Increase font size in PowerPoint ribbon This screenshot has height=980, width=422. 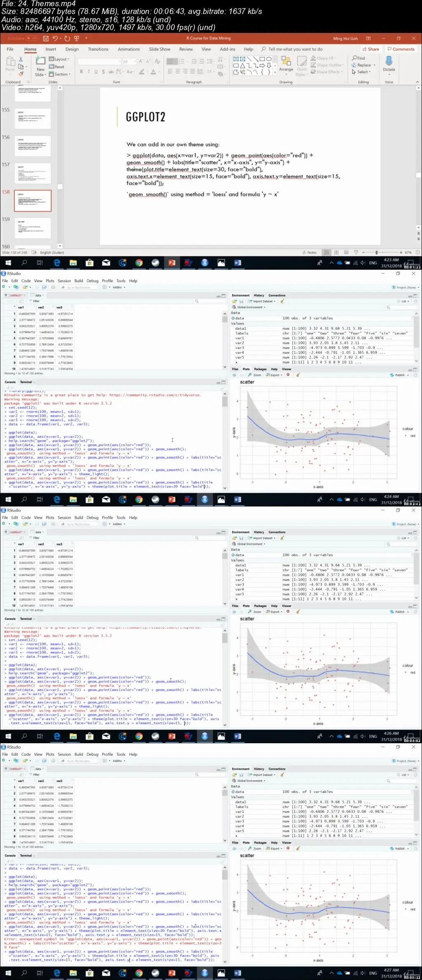141,61
